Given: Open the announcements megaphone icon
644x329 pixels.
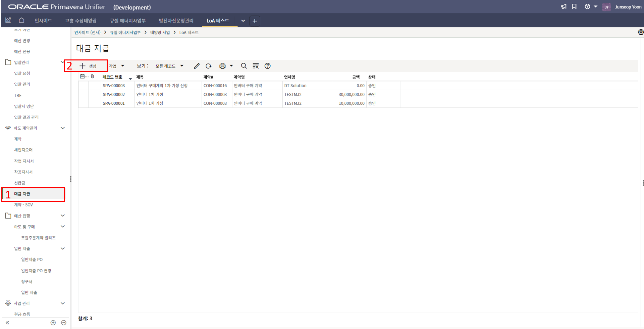Looking at the screenshot, I should [563, 7].
